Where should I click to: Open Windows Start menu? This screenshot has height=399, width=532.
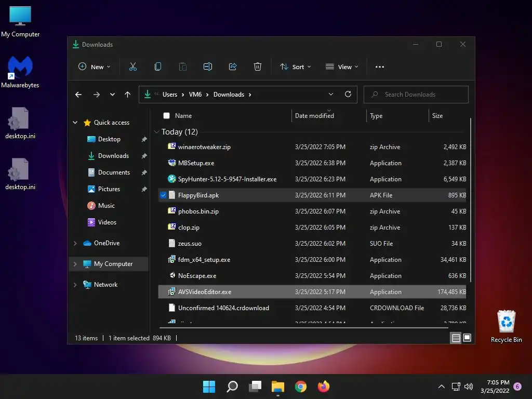click(209, 387)
